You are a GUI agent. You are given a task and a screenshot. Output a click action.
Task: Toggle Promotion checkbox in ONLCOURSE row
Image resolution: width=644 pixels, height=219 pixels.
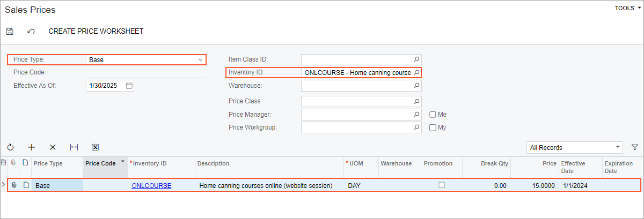tap(442, 185)
